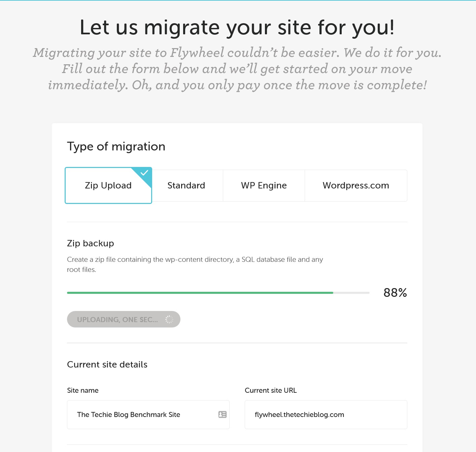The image size is (476, 452).
Task: Click the page title Let us migrate
Action: coord(237,28)
